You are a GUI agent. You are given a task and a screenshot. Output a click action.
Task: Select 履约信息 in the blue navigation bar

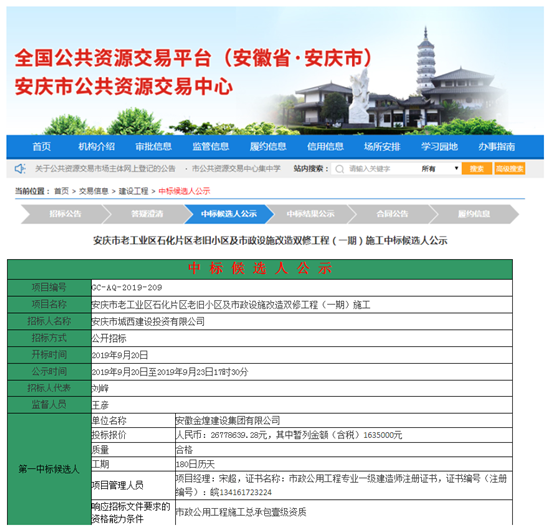pyautogui.click(x=268, y=147)
